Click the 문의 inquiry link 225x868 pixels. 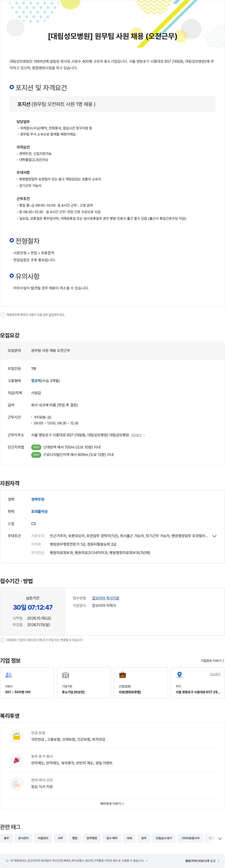click(51, 315)
